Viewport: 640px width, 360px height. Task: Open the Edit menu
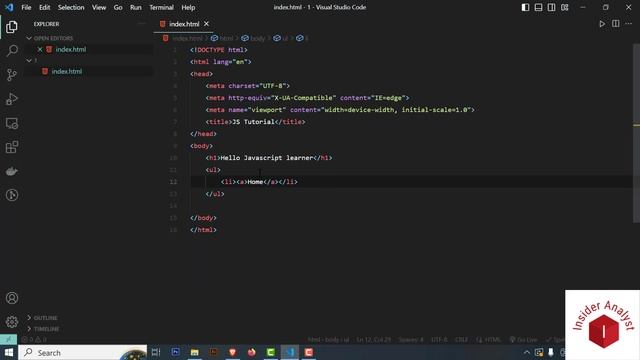(44, 7)
